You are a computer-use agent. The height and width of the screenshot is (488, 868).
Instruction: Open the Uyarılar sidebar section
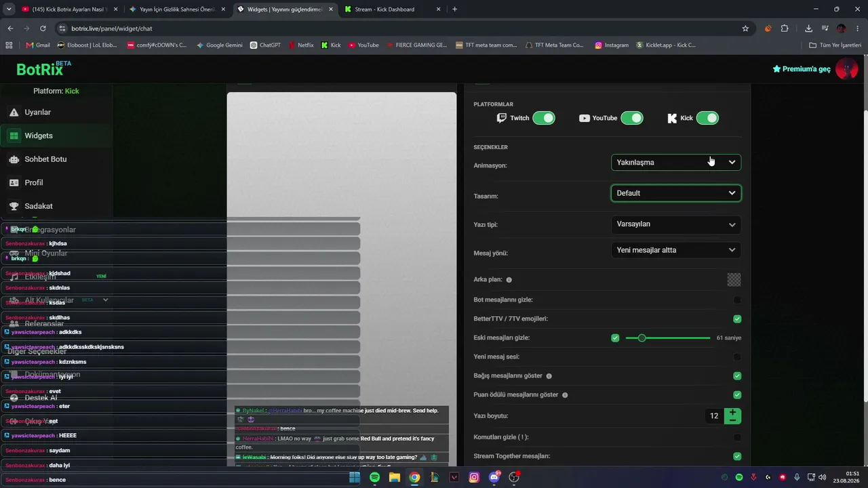[x=56, y=113]
